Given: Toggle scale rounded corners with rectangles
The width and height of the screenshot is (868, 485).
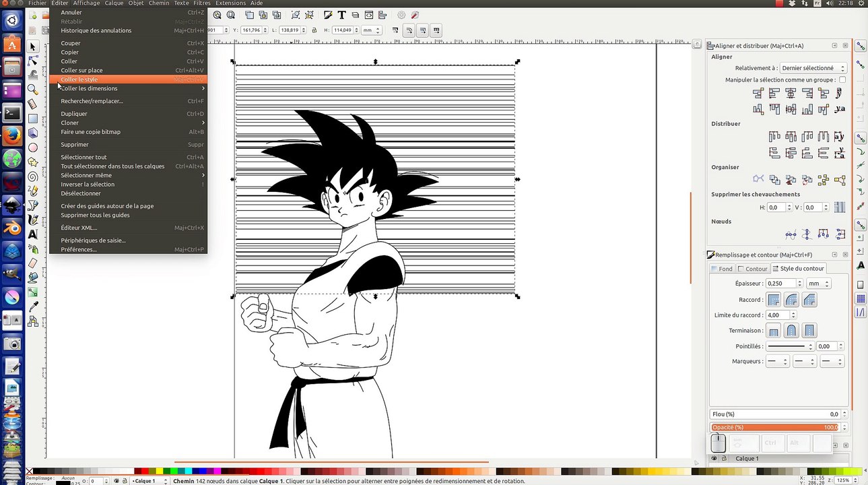Looking at the screenshot, I should [409, 30].
